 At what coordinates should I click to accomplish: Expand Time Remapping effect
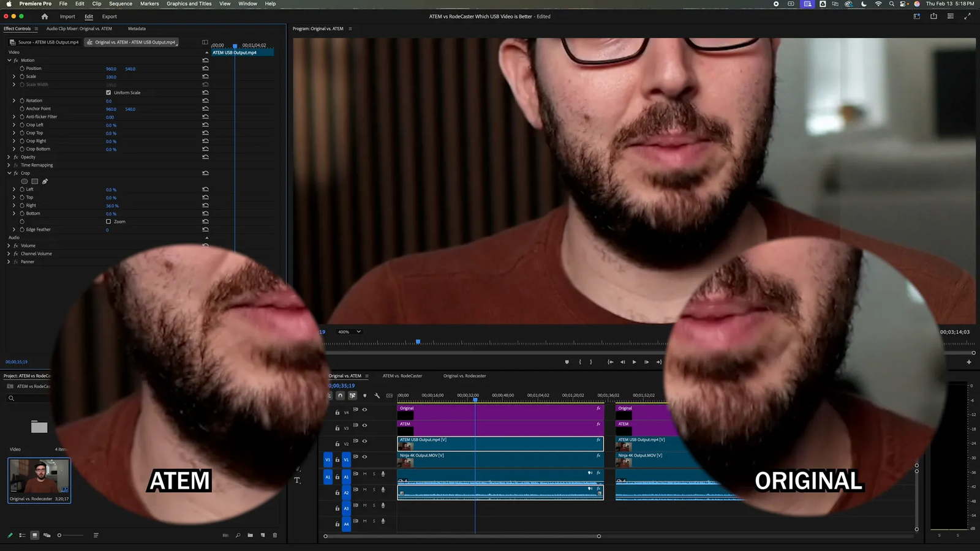(x=9, y=165)
